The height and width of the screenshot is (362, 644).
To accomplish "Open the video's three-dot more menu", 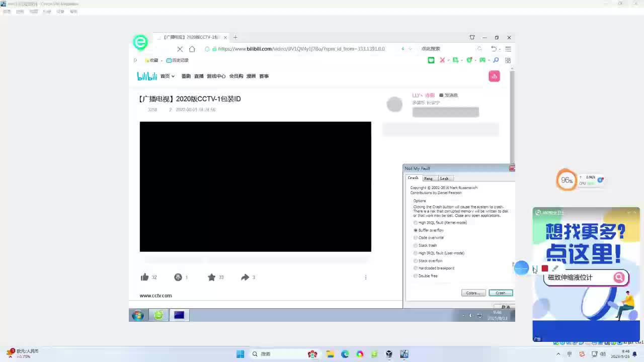I will coord(366,277).
